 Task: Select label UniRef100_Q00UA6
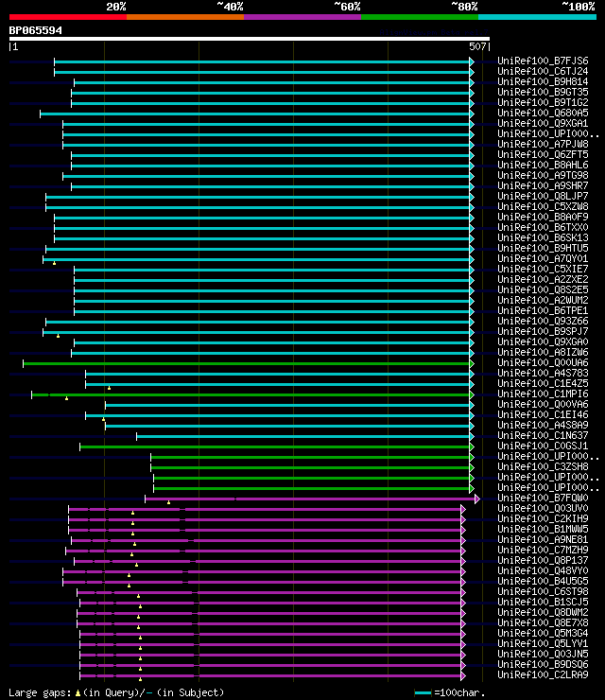click(543, 362)
